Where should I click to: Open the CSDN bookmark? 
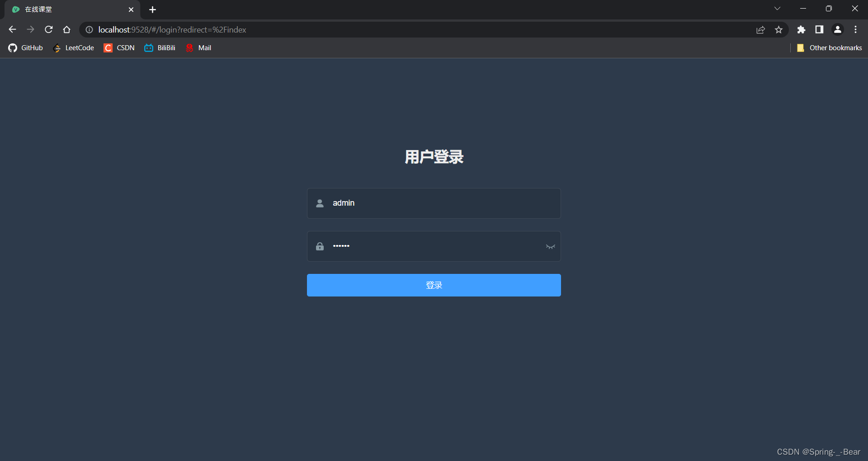(119, 47)
